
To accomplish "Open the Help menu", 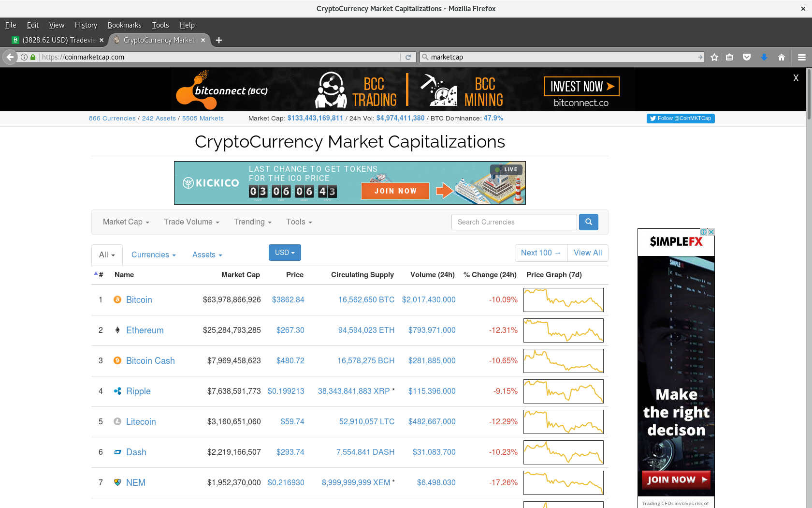I will click(x=187, y=25).
